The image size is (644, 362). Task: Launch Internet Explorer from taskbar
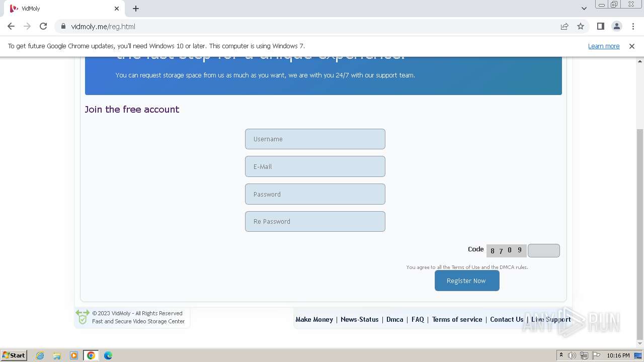pyautogui.click(x=40, y=355)
